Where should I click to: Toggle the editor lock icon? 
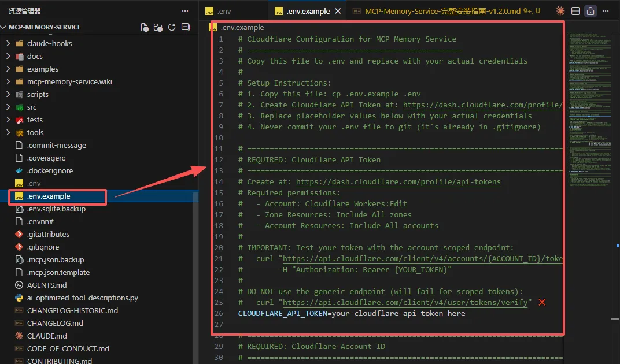[591, 11]
